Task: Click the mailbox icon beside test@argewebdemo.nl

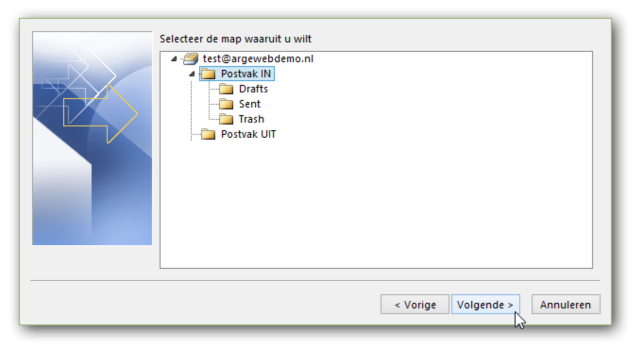Action: click(x=191, y=59)
